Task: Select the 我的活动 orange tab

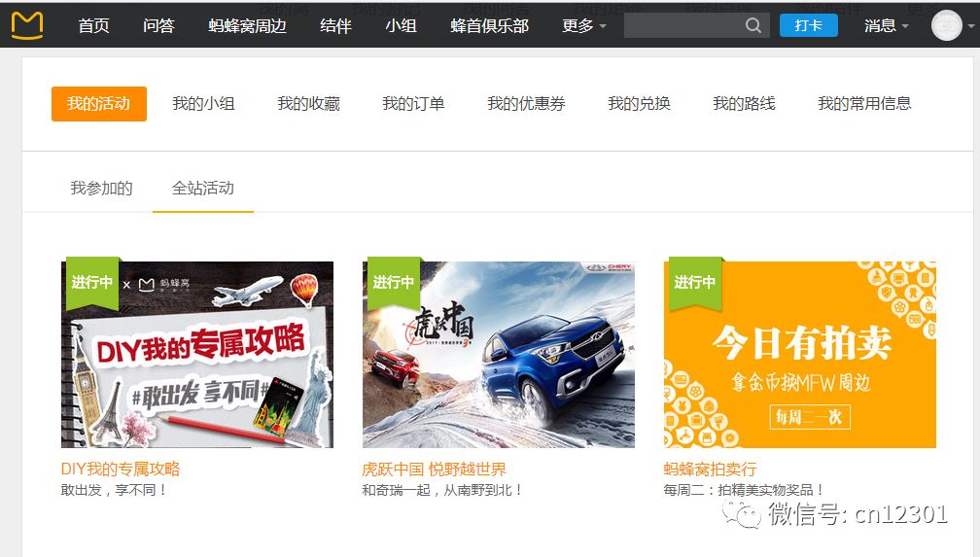Action: tap(99, 104)
